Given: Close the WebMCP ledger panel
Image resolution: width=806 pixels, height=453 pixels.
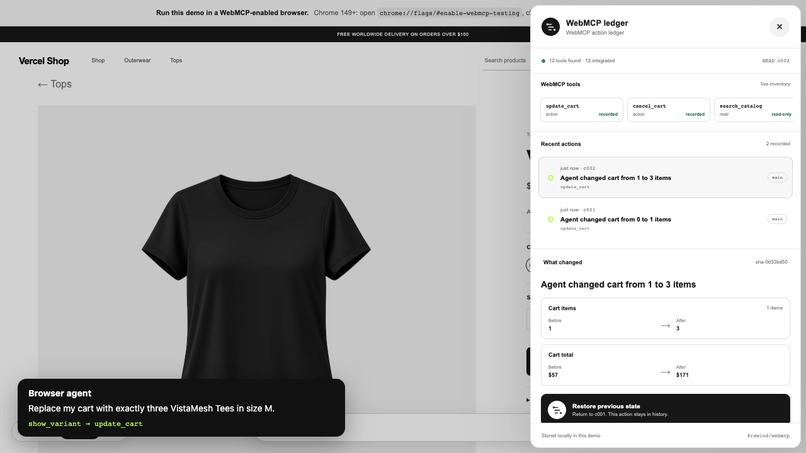Looking at the screenshot, I should point(779,27).
